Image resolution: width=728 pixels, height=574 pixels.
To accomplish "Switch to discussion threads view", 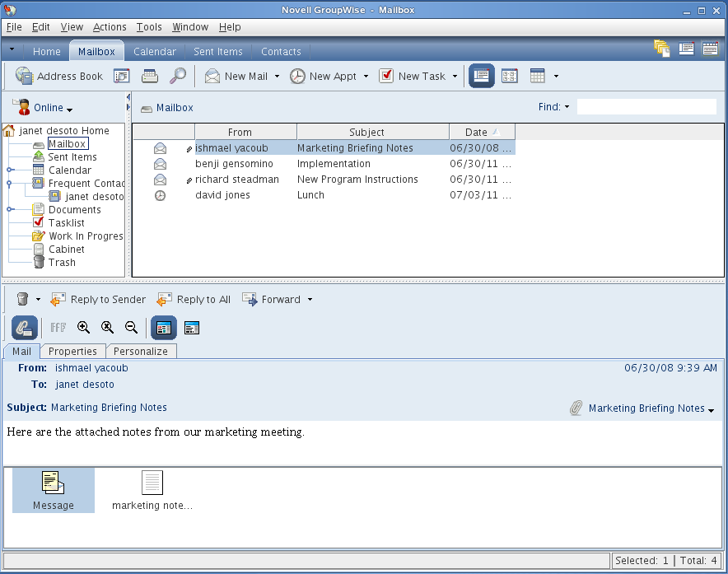I will click(x=509, y=76).
